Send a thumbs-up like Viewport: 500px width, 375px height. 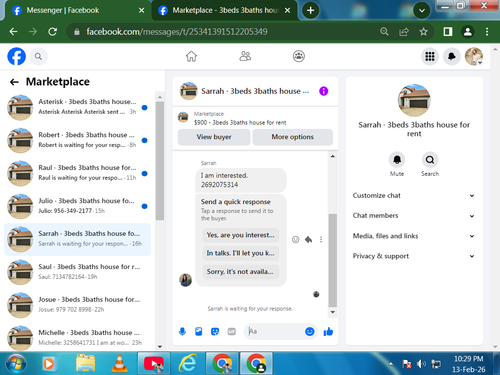(x=328, y=331)
